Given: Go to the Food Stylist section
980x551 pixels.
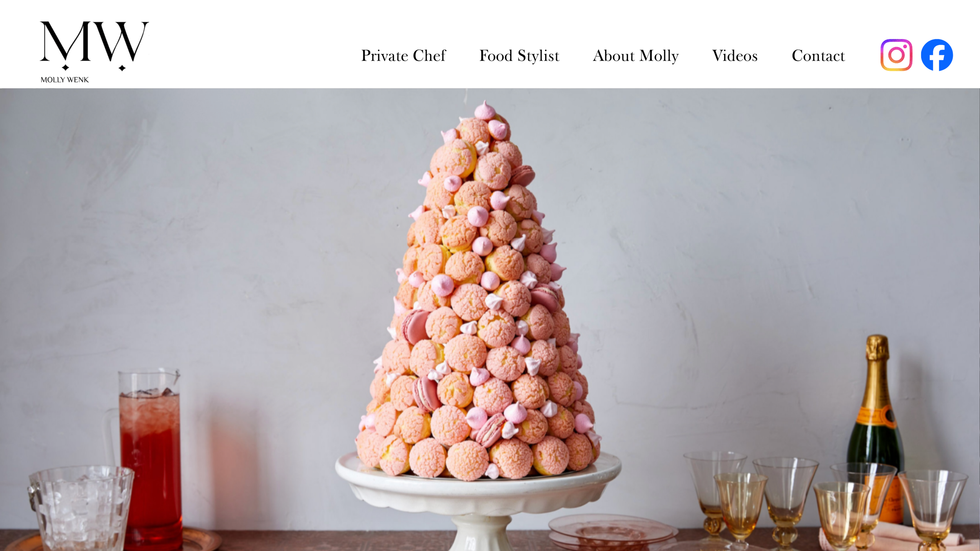Looking at the screenshot, I should pos(519,56).
